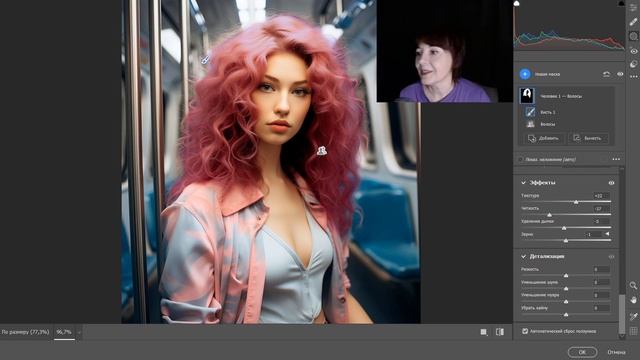This screenshot has width=640, height=360.
Task: Click the Clarity value field
Action: coord(601,208)
